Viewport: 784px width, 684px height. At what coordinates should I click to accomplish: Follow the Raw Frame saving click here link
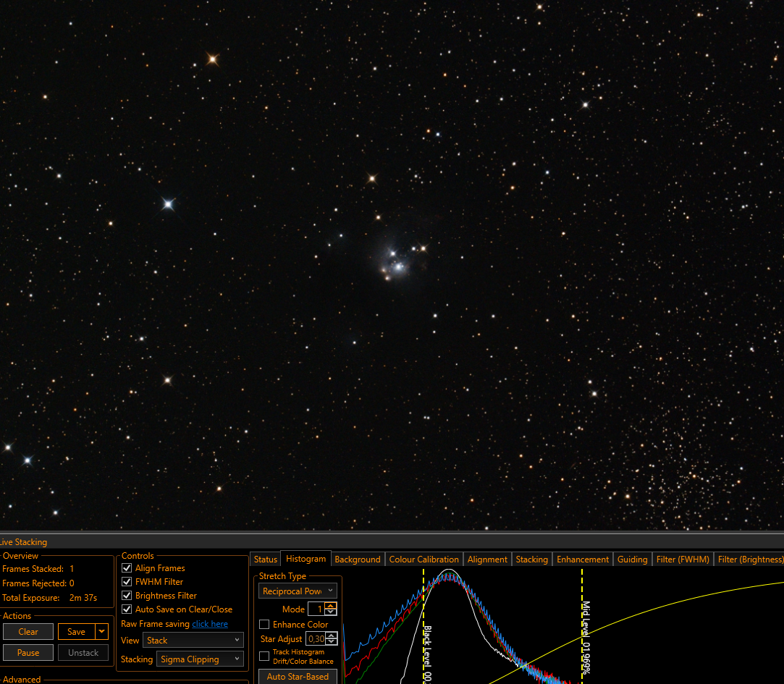click(210, 623)
